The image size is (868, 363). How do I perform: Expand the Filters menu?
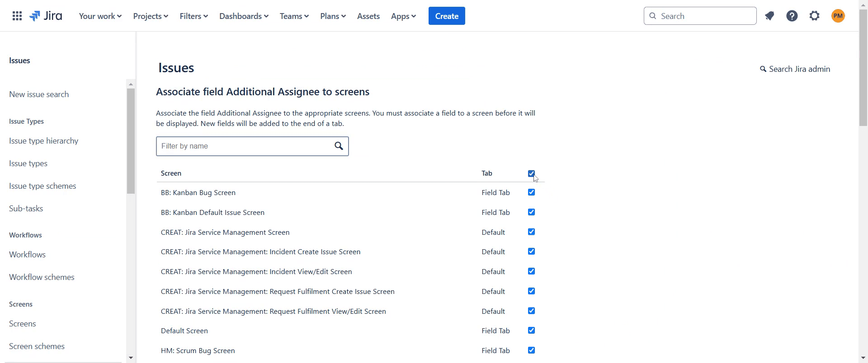(x=193, y=16)
